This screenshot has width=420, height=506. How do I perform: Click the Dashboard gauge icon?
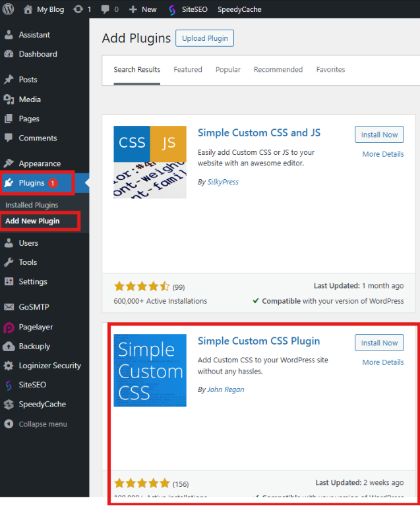tap(9, 54)
